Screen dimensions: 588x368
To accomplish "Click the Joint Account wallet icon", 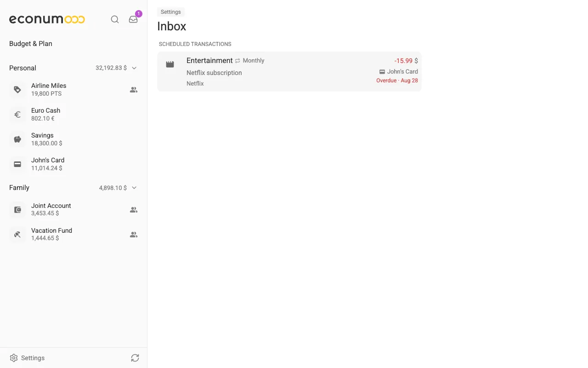I will tap(17, 210).
